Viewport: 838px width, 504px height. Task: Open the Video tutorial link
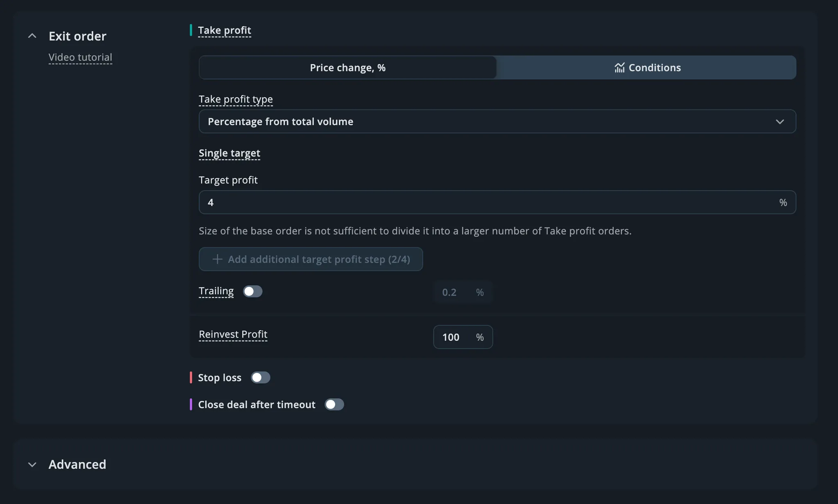[80, 57]
